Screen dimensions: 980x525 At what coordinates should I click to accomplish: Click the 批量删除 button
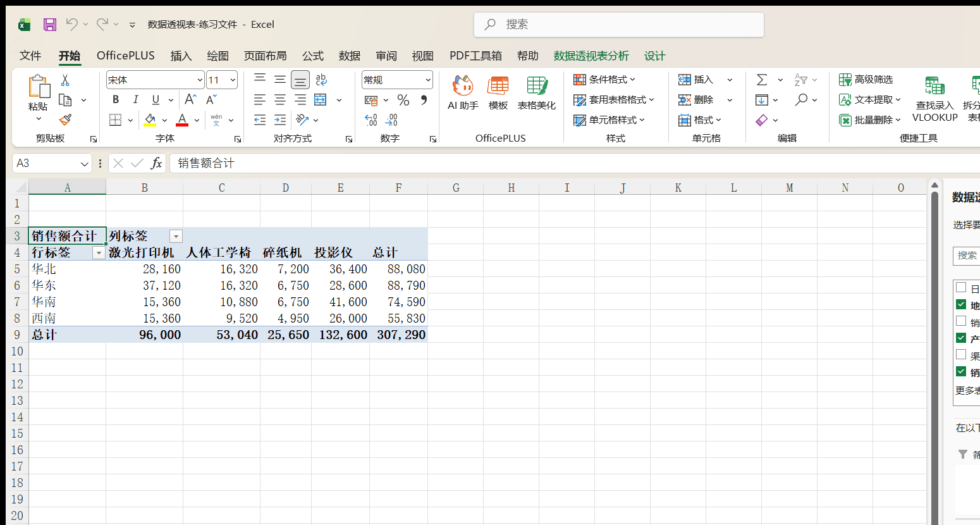[869, 120]
